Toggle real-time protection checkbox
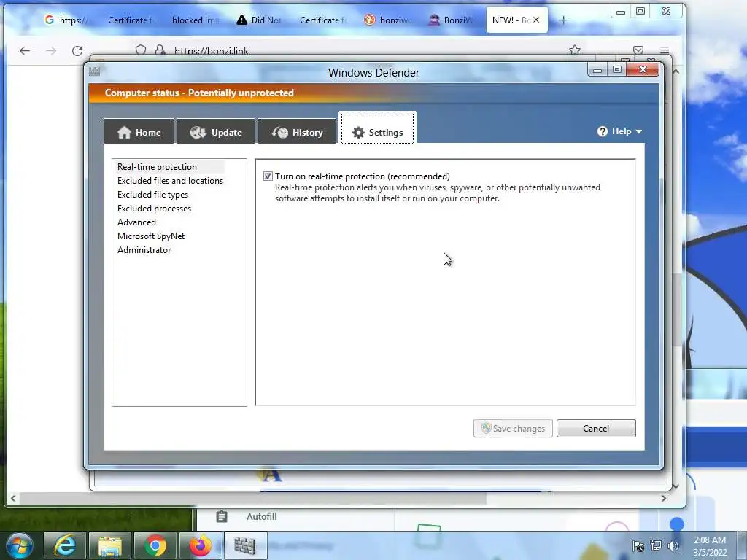Viewport: 747px width, 560px height. coord(268,176)
